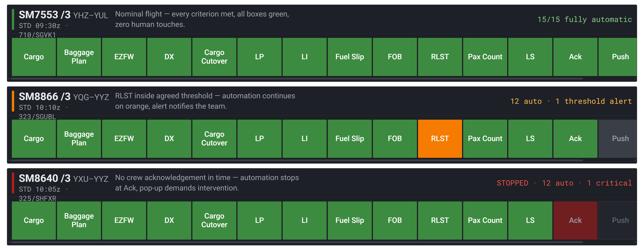This screenshot has height=250, width=644.
Task: Open the Fuel Slip box for SM7553
Action: [349, 57]
